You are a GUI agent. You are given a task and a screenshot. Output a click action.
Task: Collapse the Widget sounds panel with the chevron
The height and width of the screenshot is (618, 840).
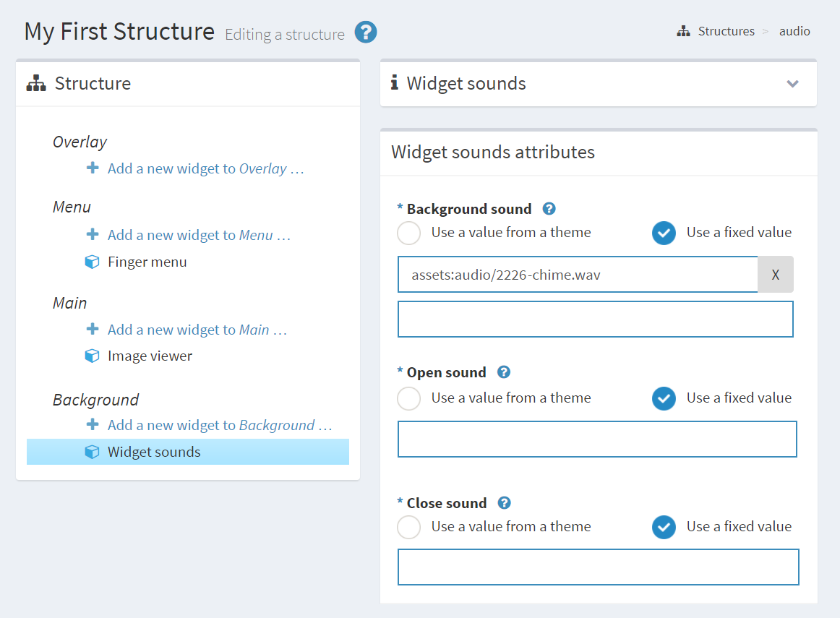(x=792, y=84)
